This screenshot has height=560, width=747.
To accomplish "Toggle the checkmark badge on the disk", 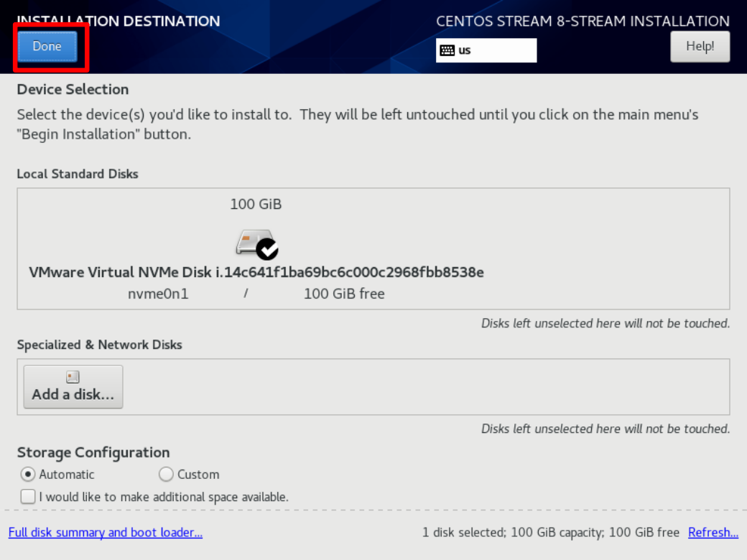I will (267, 249).
